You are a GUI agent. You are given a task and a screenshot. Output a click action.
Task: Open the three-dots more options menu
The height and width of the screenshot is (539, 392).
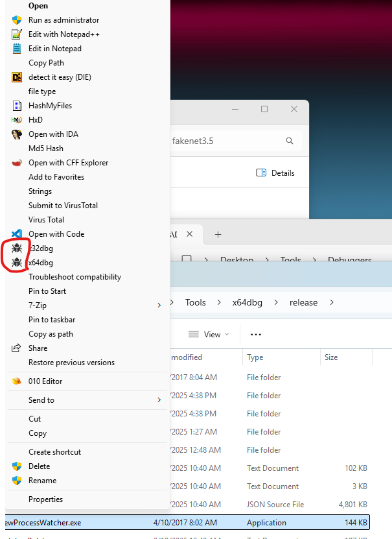coord(256,335)
